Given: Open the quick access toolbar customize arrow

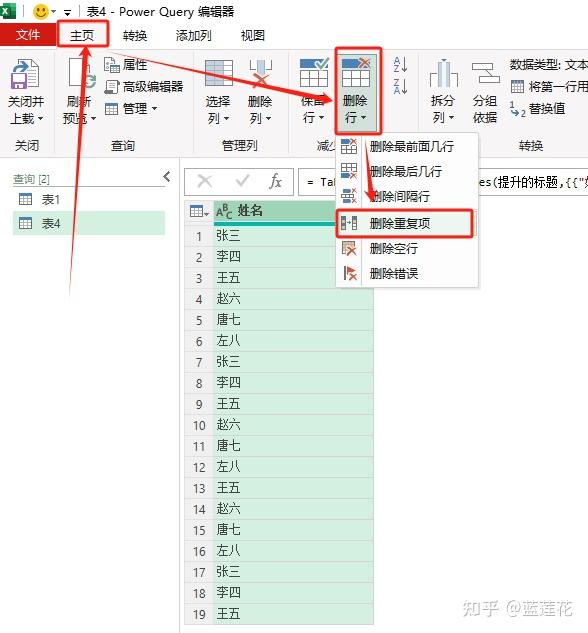Looking at the screenshot, I should click(x=67, y=12).
